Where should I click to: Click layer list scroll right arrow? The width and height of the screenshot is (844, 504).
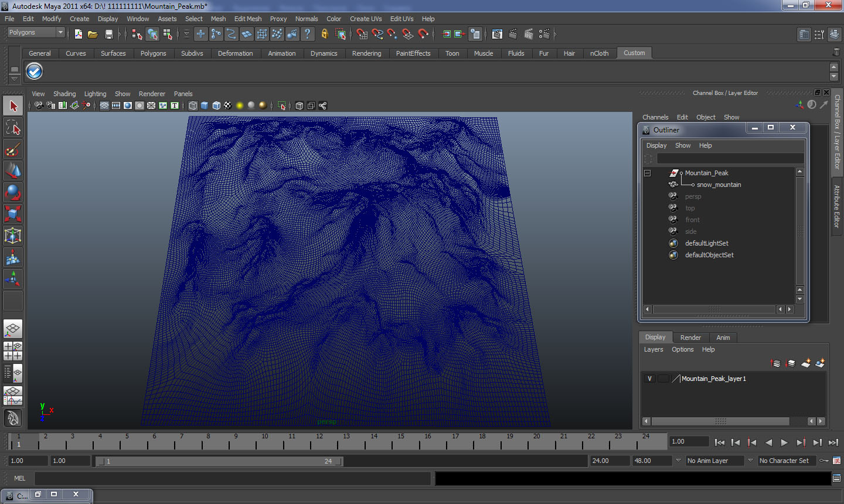(x=821, y=421)
